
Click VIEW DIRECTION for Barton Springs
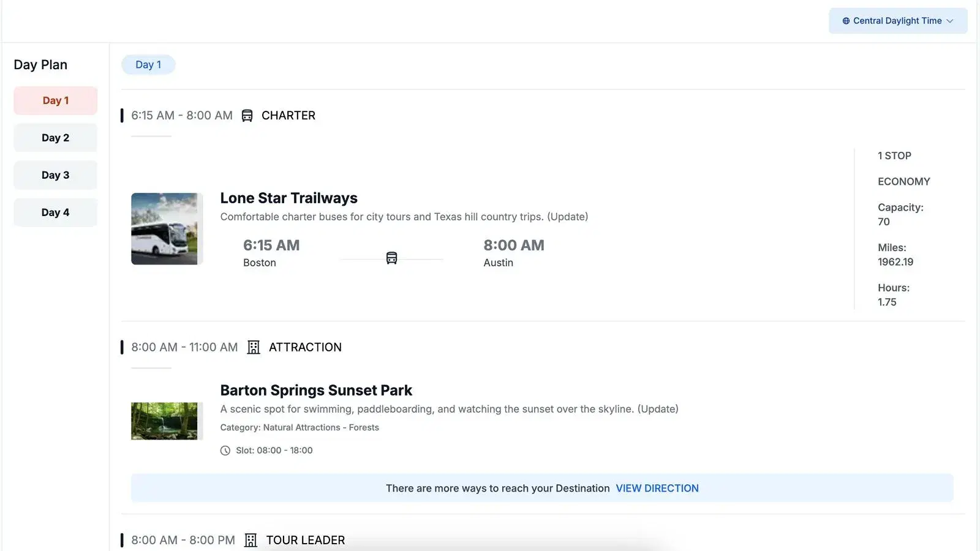(657, 488)
